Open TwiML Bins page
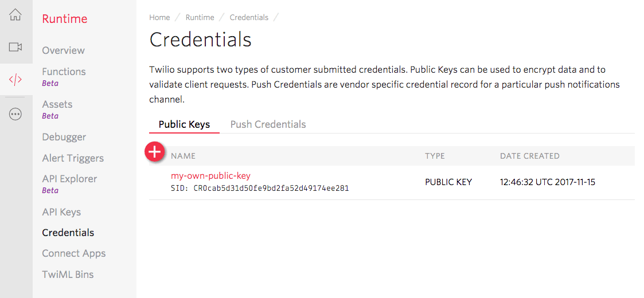The width and height of the screenshot is (644, 298). pos(68,275)
